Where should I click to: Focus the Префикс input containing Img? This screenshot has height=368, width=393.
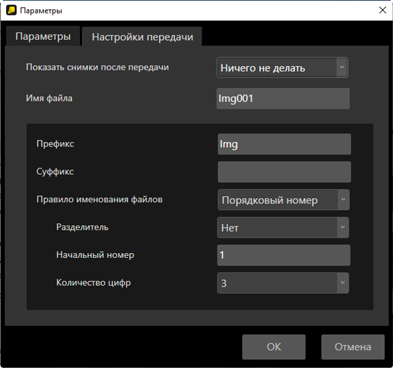[284, 144]
